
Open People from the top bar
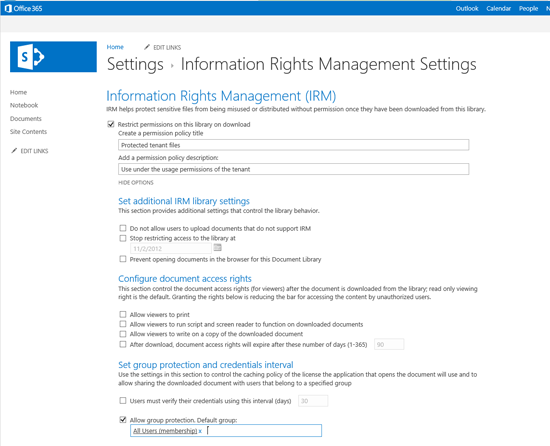tap(528, 8)
